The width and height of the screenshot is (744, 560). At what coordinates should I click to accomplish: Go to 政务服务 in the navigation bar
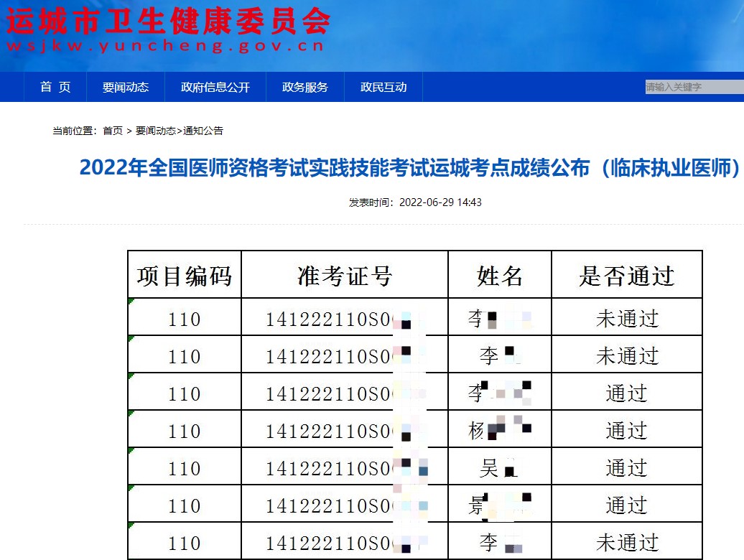click(305, 87)
